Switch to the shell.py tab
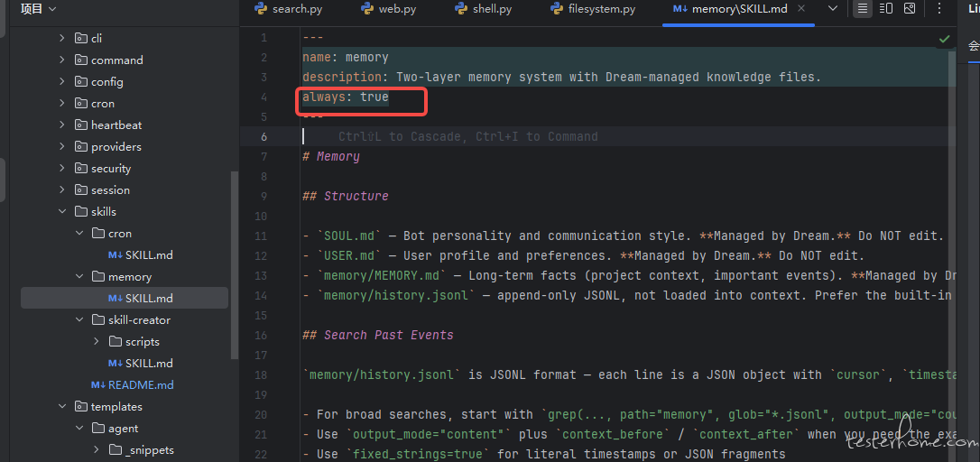Viewport: 980px width, 462px height. pos(491,9)
